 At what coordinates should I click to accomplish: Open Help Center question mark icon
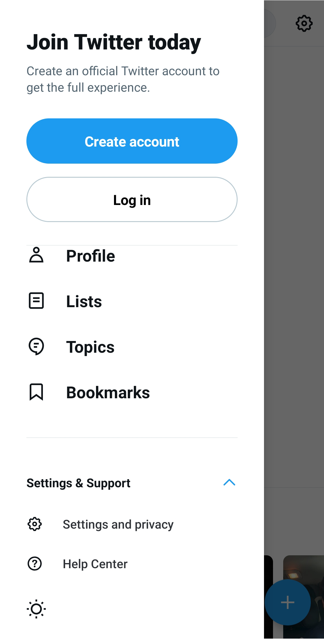(x=35, y=564)
